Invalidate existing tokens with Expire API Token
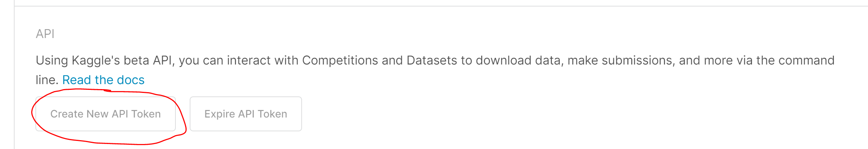This screenshot has height=149, width=868. click(x=246, y=114)
